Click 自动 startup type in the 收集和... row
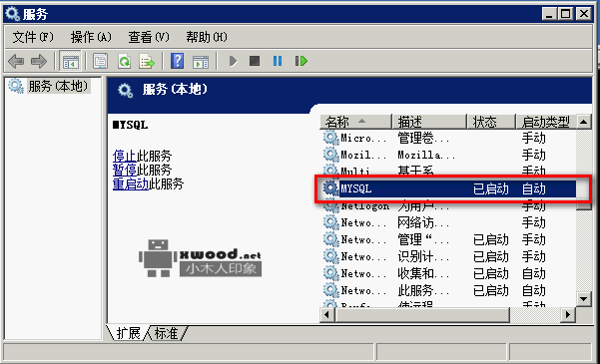 pos(534,274)
